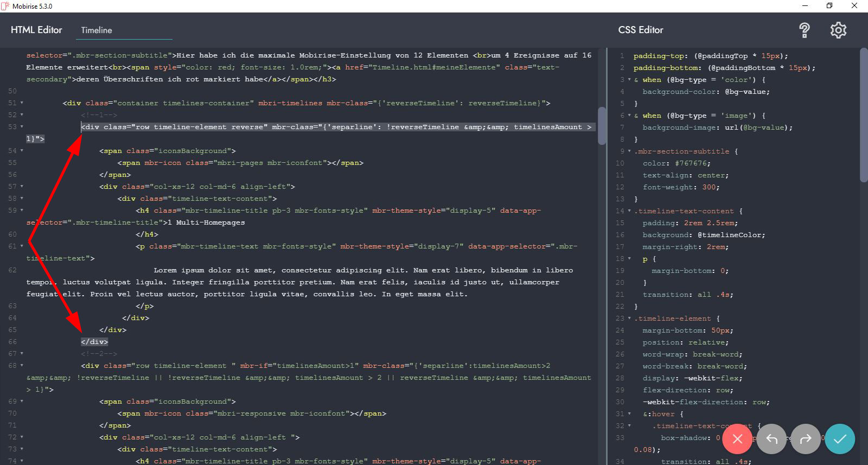Collapse CSS fold at line 23 .timeline-element

629,319
